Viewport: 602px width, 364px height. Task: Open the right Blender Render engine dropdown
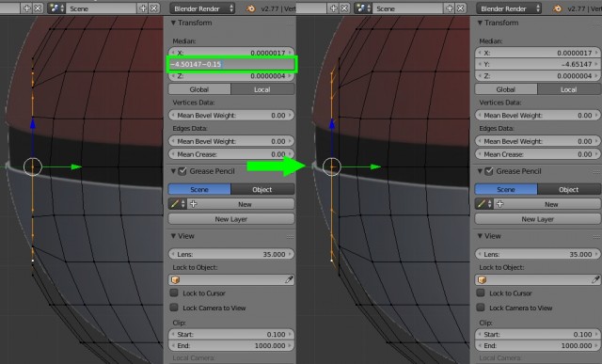pyautogui.click(x=509, y=8)
